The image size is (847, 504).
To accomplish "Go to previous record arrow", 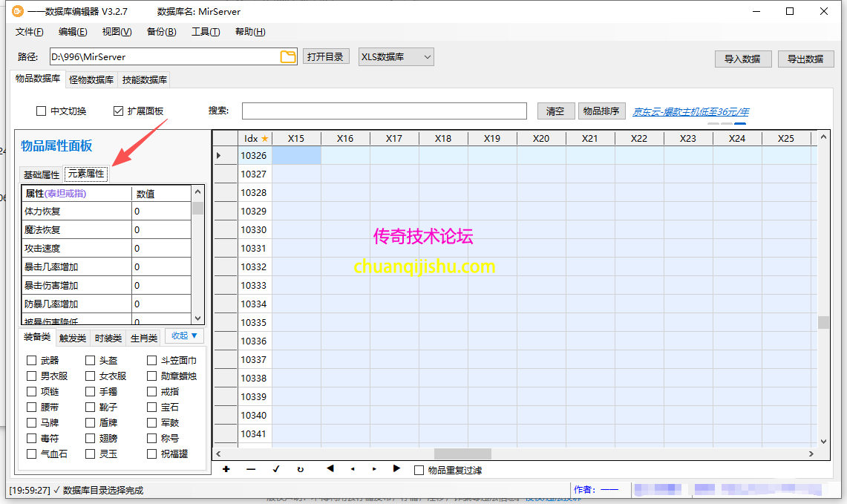I will point(351,470).
